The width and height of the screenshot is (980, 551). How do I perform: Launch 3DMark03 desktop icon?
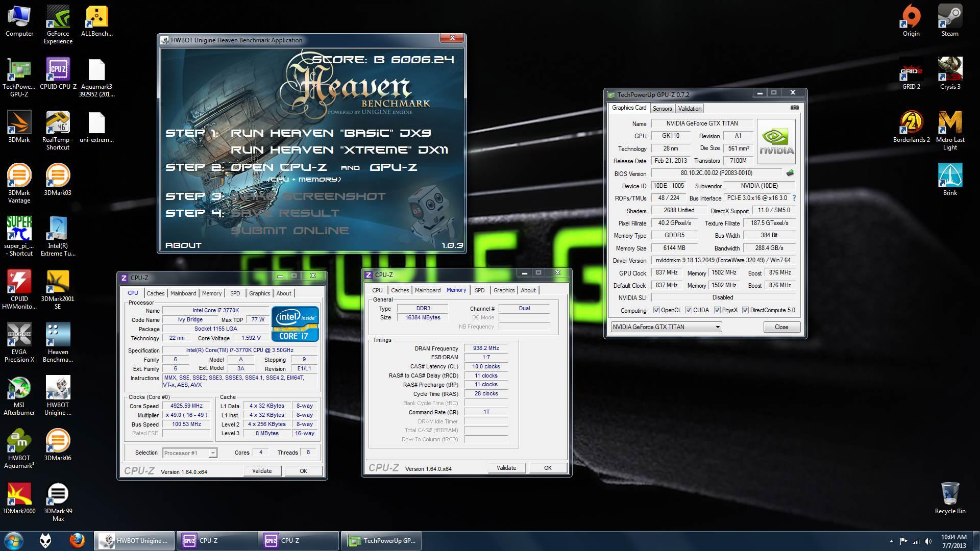pos(58,180)
